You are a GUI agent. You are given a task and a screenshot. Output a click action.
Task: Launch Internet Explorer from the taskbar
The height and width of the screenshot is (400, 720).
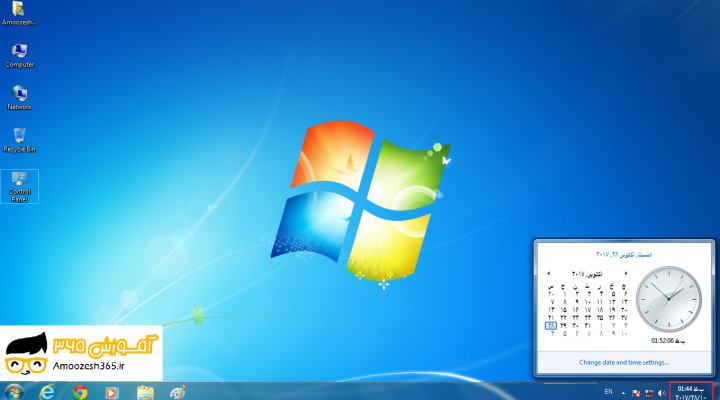click(47, 393)
